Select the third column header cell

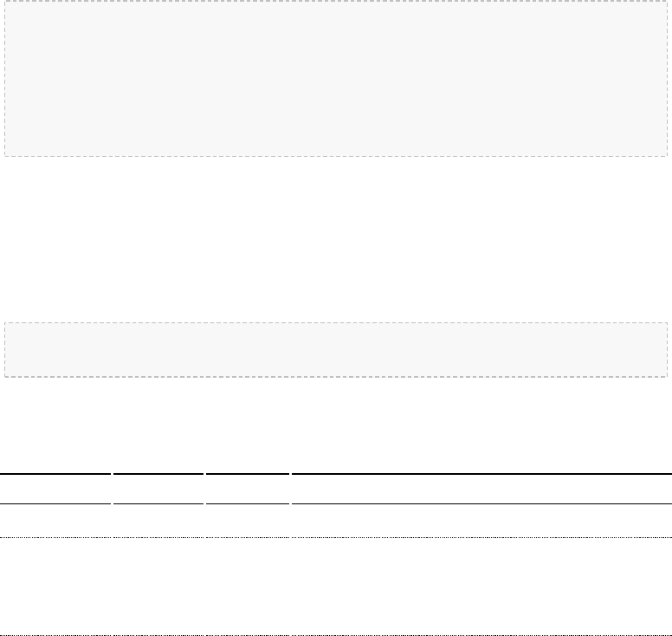(x=248, y=489)
